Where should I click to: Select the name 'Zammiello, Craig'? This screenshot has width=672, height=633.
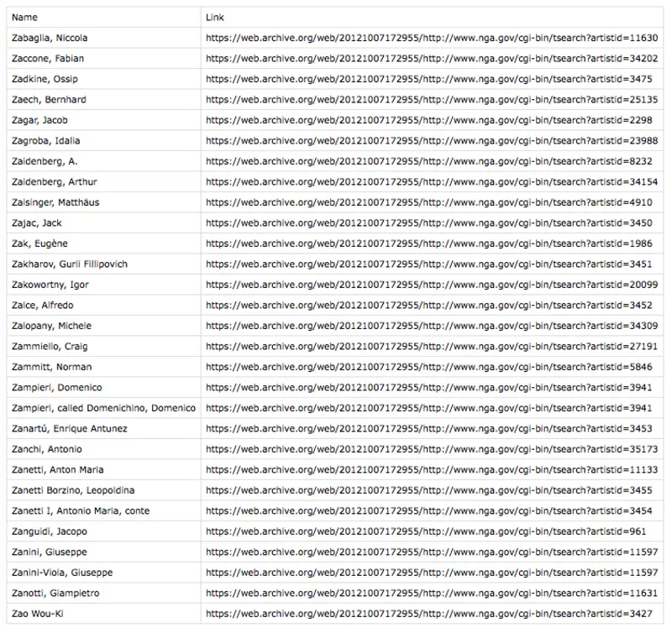(x=50, y=347)
